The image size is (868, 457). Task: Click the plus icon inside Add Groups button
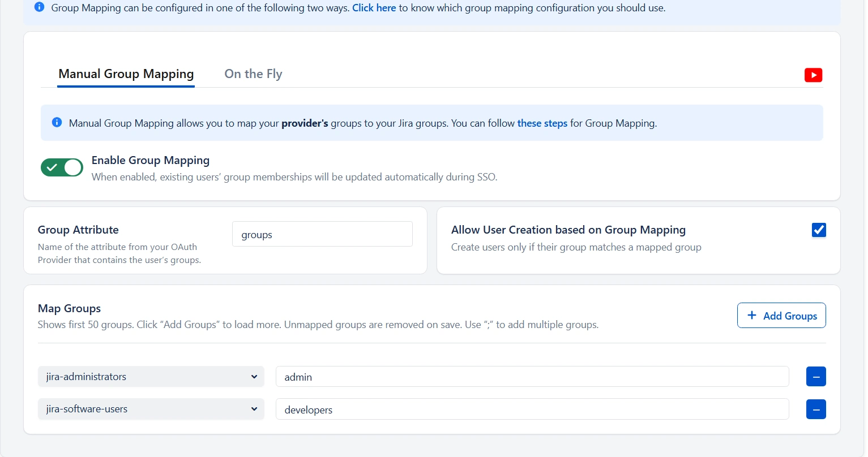(x=751, y=315)
